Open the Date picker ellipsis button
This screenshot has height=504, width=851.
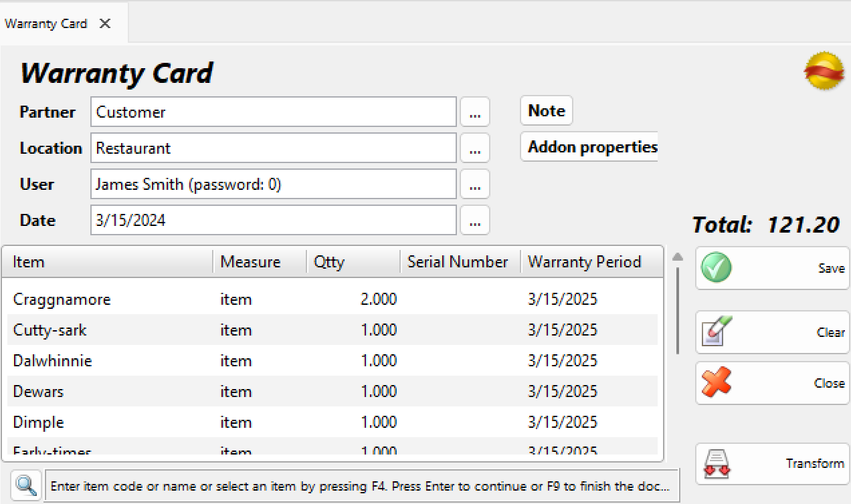tap(475, 221)
